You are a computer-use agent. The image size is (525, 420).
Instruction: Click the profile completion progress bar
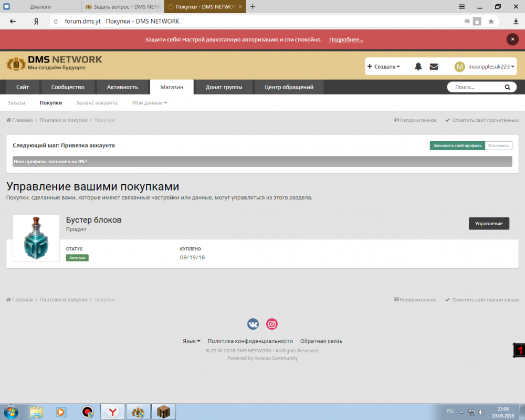tap(262, 162)
